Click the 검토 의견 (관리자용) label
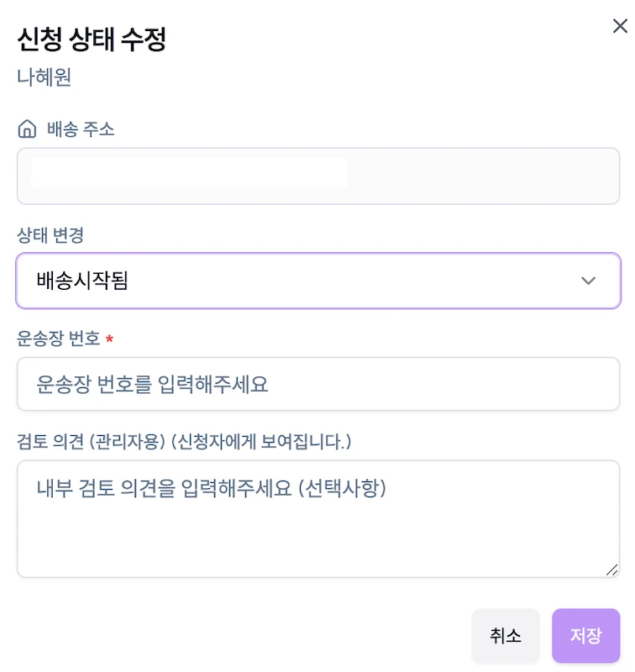Screen dimensions: 635x672 (91, 442)
